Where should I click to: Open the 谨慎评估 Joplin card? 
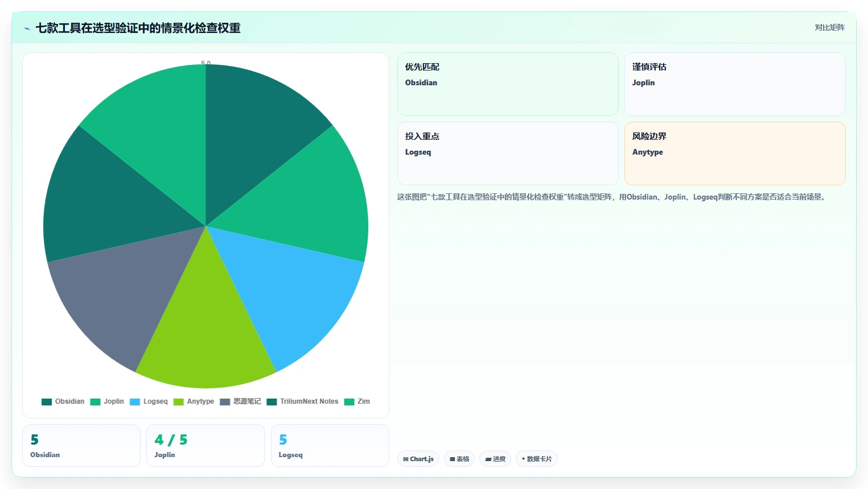(x=735, y=84)
